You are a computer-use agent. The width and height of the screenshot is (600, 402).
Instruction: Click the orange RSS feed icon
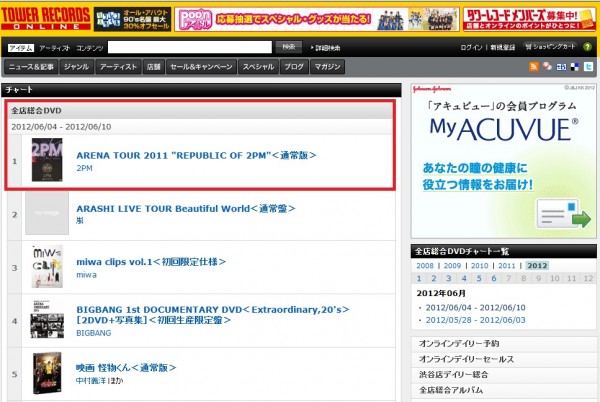tap(533, 67)
